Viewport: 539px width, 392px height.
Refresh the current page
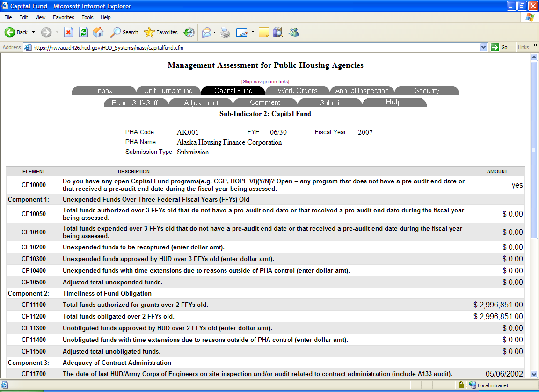click(x=83, y=32)
